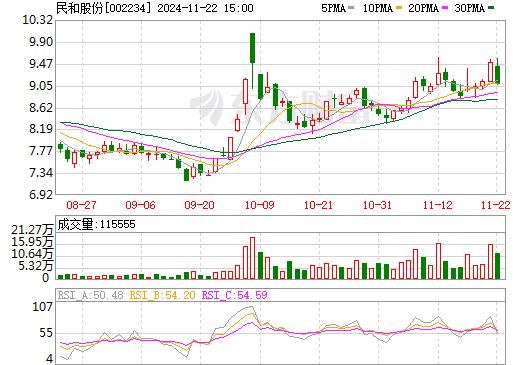Click the 11-12 date axis label
The height and width of the screenshot is (365, 520).
pos(438,205)
